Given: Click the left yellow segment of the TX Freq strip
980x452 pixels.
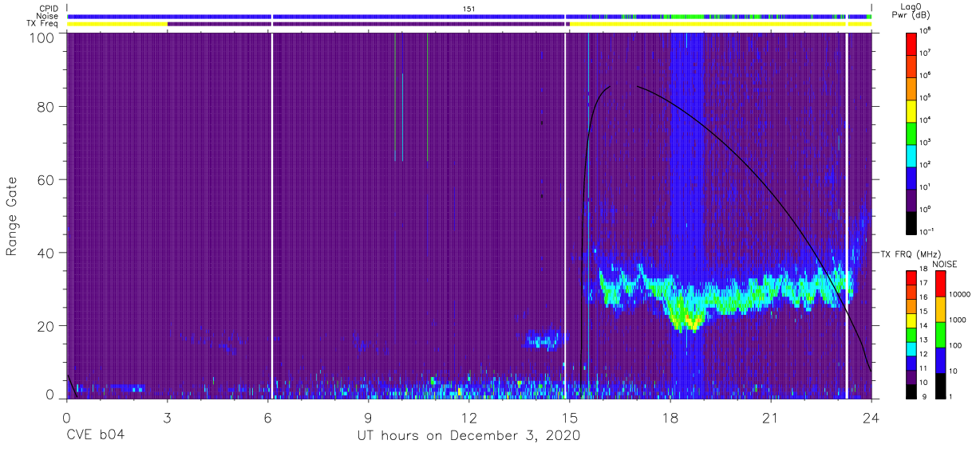Looking at the screenshot, I should (117, 24).
